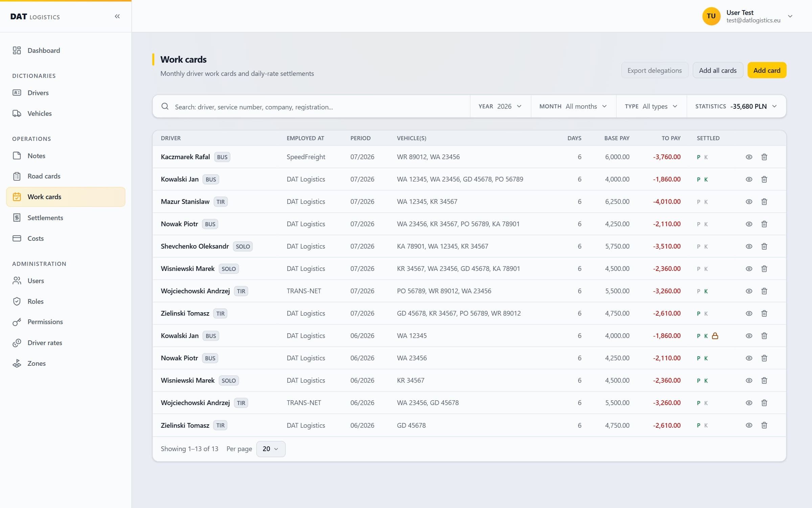Screen dimensions: 812x508
Task: Delete Zielinski Tomasz 06/2026 work card
Action: (x=764, y=425)
